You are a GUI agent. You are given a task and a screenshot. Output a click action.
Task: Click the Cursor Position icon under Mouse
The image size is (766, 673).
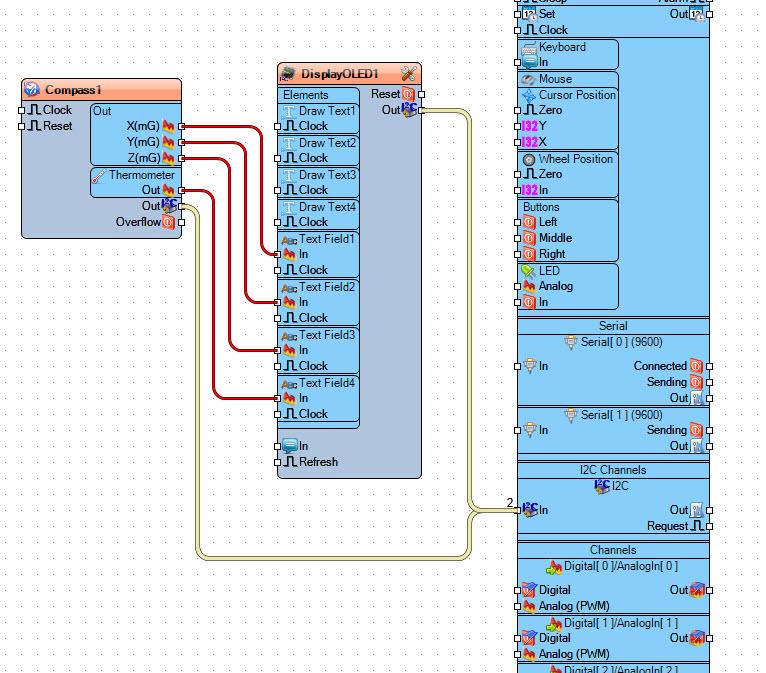click(529, 95)
